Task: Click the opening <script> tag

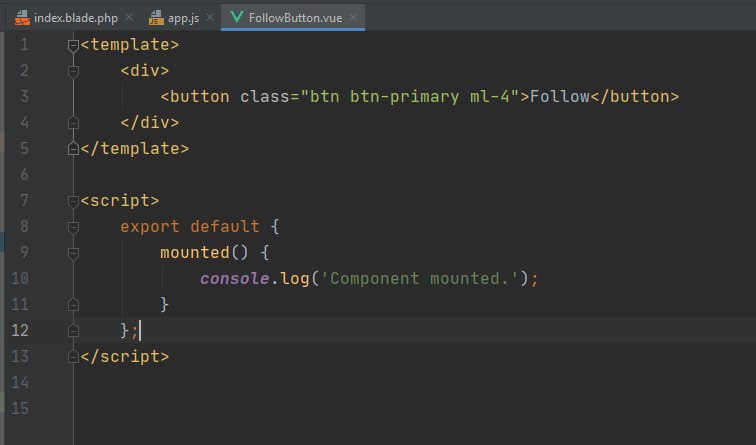Action: (120, 201)
